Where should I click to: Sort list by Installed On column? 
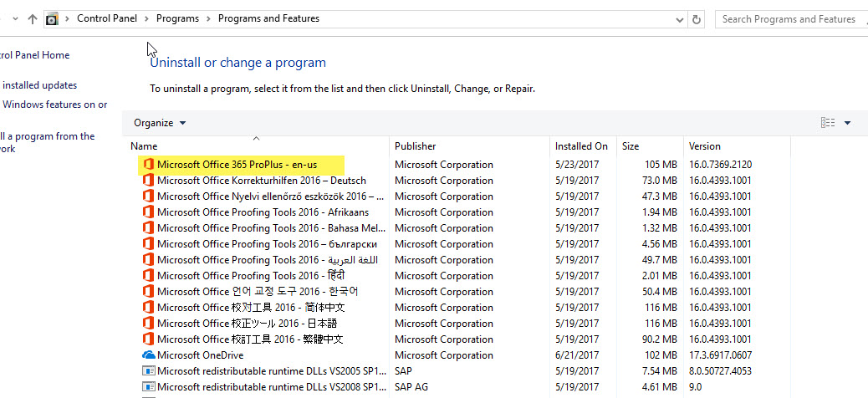tap(581, 146)
